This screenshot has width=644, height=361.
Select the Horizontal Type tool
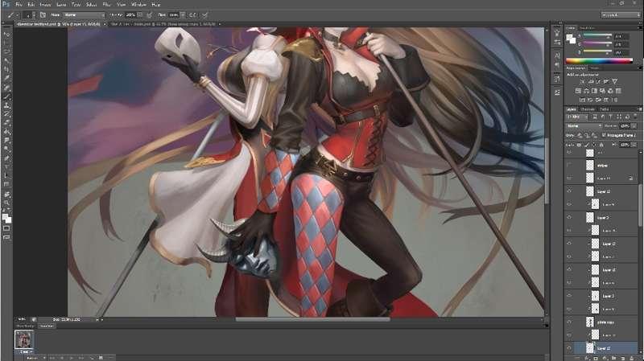pos(6,167)
